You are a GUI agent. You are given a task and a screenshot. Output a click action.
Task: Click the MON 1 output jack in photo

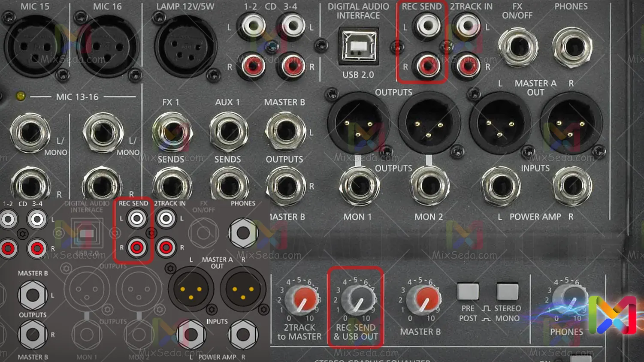click(x=359, y=186)
